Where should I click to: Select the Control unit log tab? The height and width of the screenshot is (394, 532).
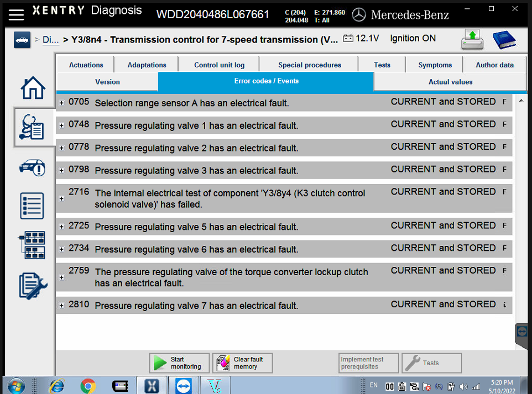pyautogui.click(x=219, y=65)
